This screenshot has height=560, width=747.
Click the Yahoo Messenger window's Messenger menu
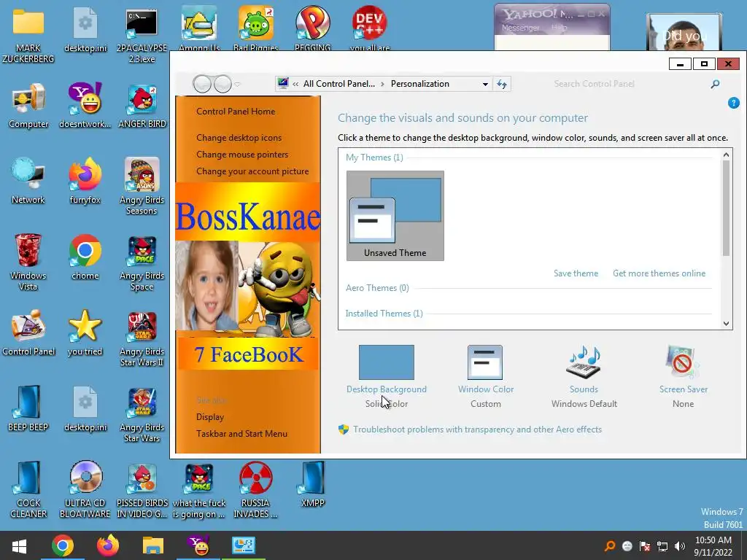tap(521, 28)
